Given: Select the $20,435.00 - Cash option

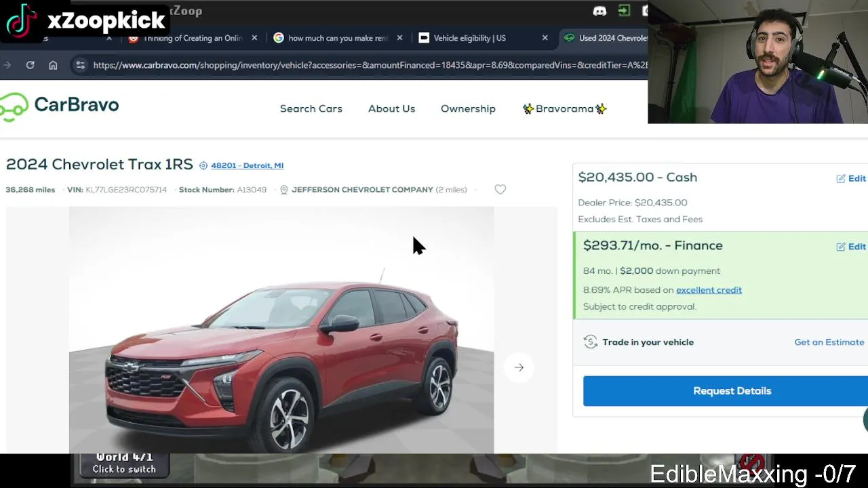Looking at the screenshot, I should click(637, 177).
